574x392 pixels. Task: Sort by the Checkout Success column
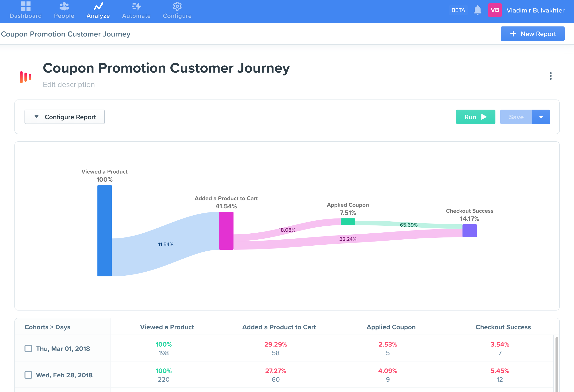[x=503, y=327]
